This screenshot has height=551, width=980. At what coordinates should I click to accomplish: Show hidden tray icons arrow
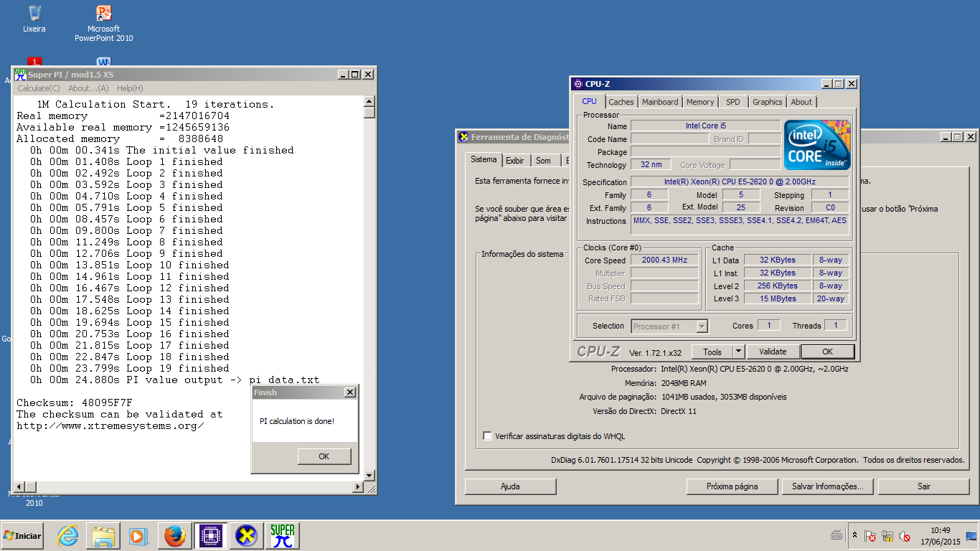854,535
